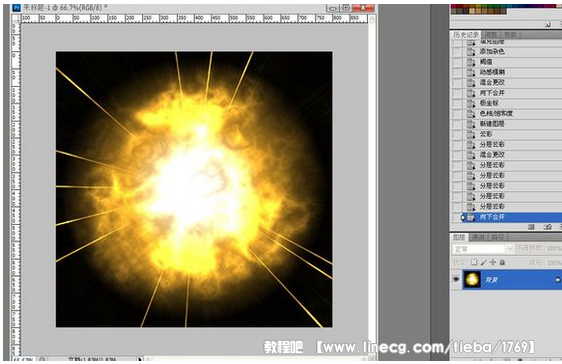Click the Photoshop icon in the document title bar
This screenshot has width=562, height=364.
(16, 8)
